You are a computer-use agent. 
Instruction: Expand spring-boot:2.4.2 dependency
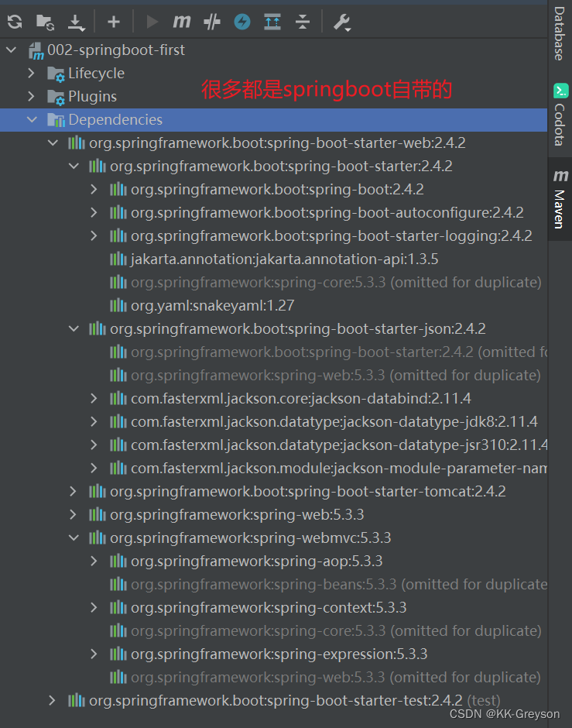pyautogui.click(x=94, y=189)
